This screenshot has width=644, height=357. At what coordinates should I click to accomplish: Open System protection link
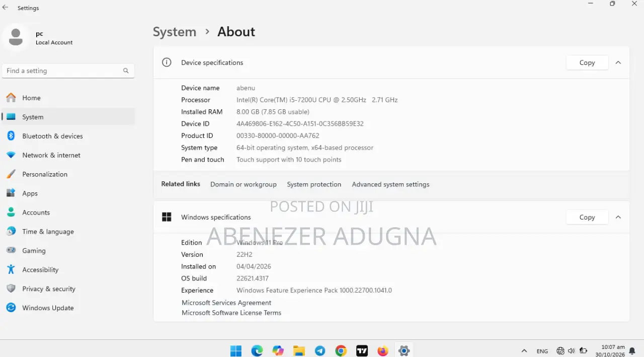314,184
